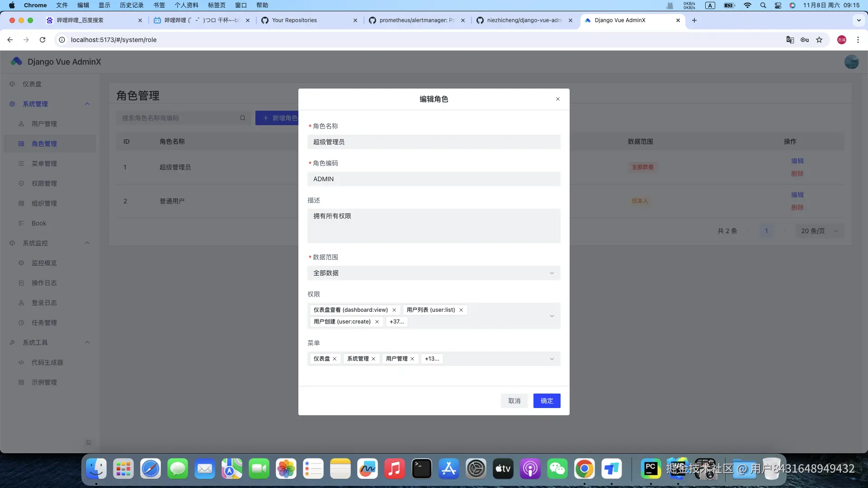The height and width of the screenshot is (488, 868).
Task: Open 用户管理 in the sidebar
Action: pyautogui.click(x=44, y=123)
